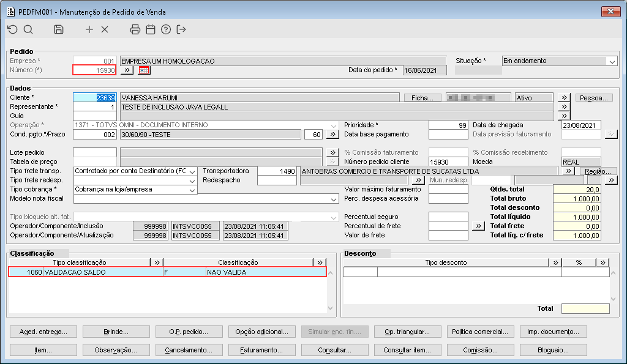Click the grid icon beside the Número field
This screenshot has width=627, height=364.
tap(144, 70)
